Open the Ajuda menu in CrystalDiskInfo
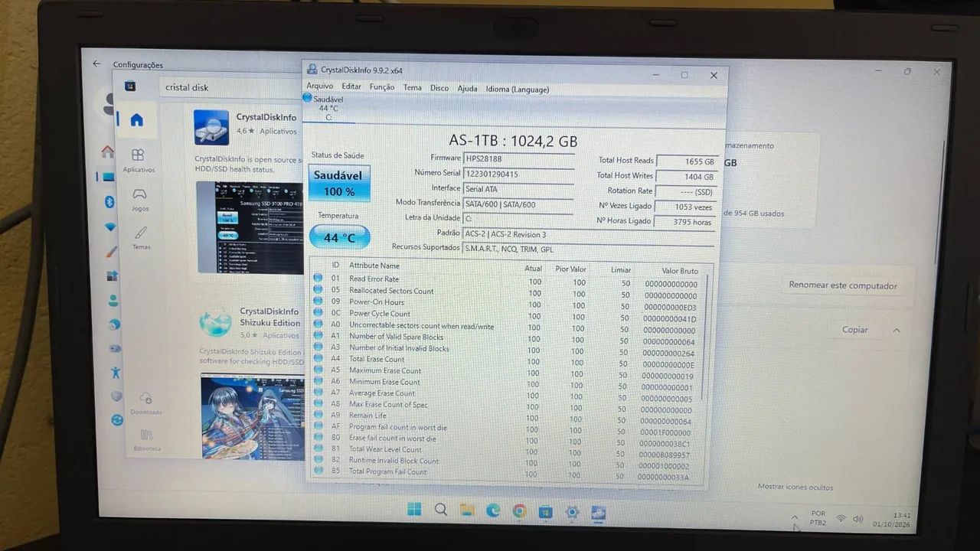The width and height of the screenshot is (980, 551). pos(467,89)
